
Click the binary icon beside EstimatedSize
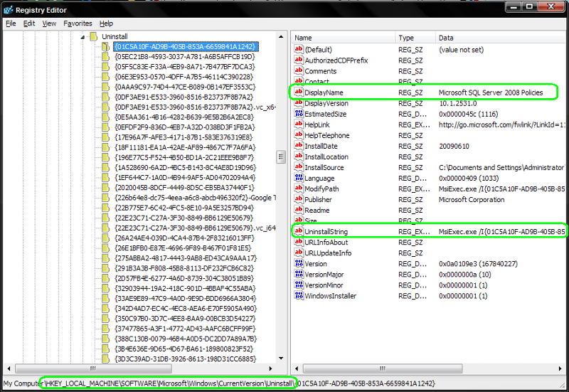tap(299, 113)
